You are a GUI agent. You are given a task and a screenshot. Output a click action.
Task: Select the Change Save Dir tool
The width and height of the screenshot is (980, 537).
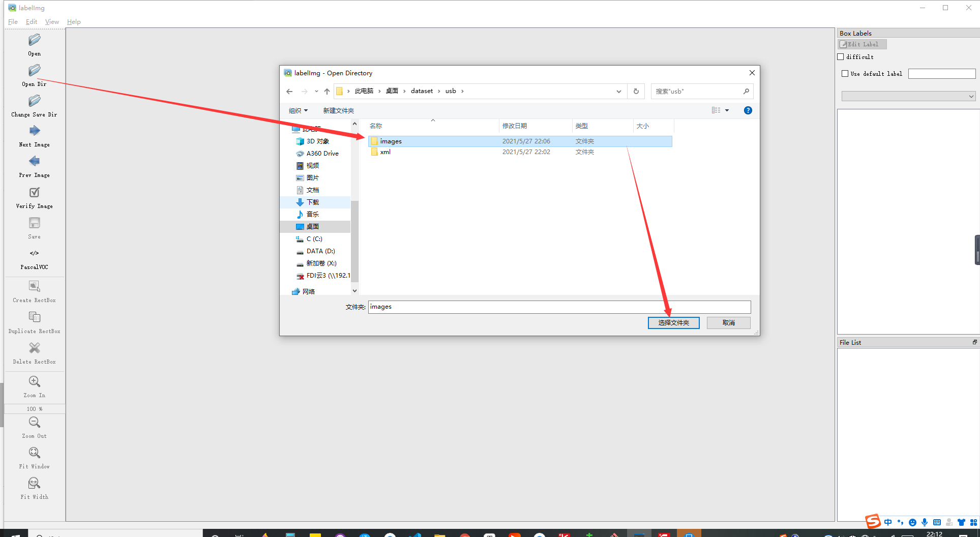click(x=34, y=106)
